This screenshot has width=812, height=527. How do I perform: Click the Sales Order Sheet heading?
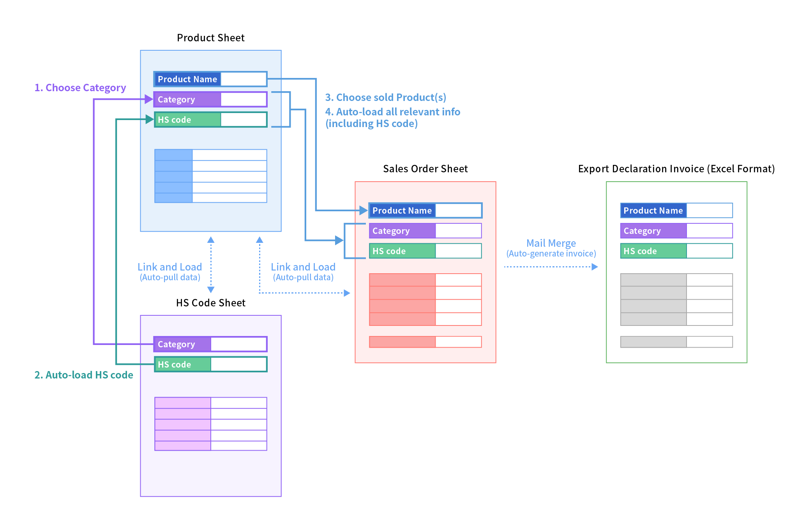click(425, 169)
